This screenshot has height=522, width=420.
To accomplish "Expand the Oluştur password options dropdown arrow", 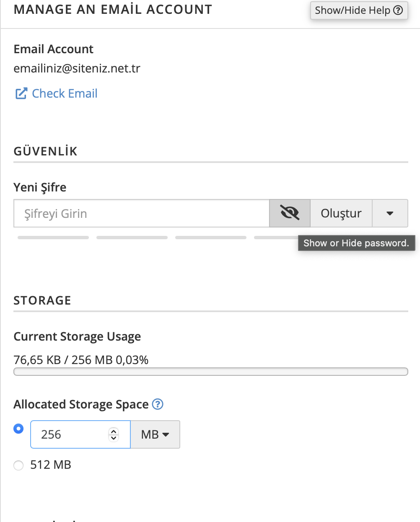I will click(x=390, y=213).
